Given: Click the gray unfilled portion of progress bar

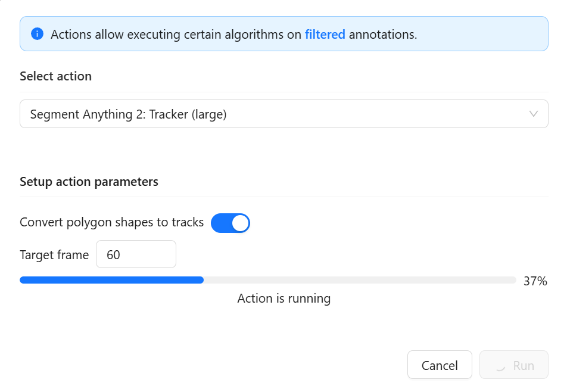Looking at the screenshot, I should [360, 280].
